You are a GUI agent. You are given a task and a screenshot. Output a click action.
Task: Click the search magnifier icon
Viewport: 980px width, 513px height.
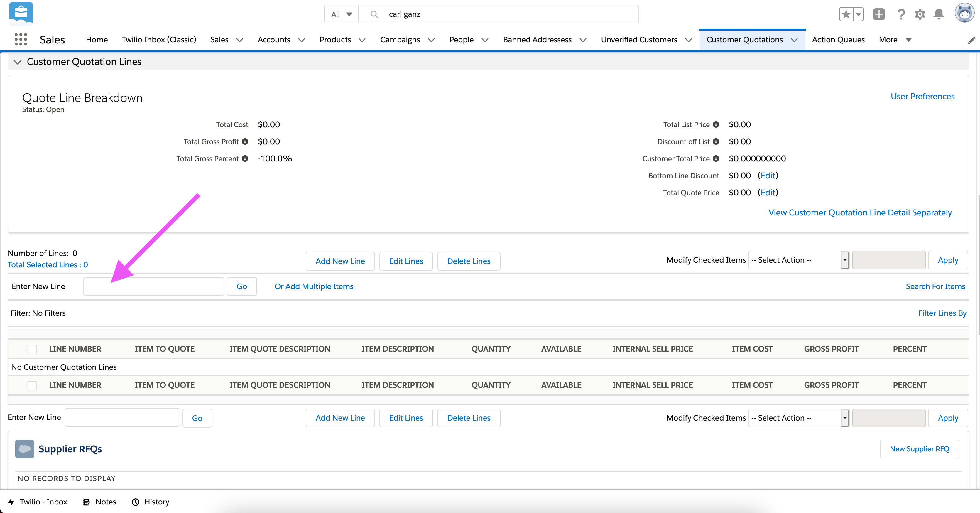[374, 14]
